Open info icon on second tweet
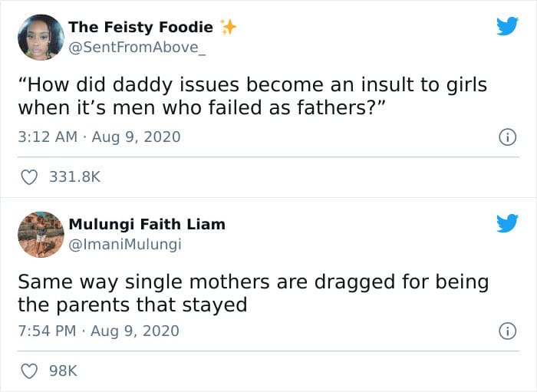Image resolution: width=537 pixels, height=392 pixels. [507, 331]
